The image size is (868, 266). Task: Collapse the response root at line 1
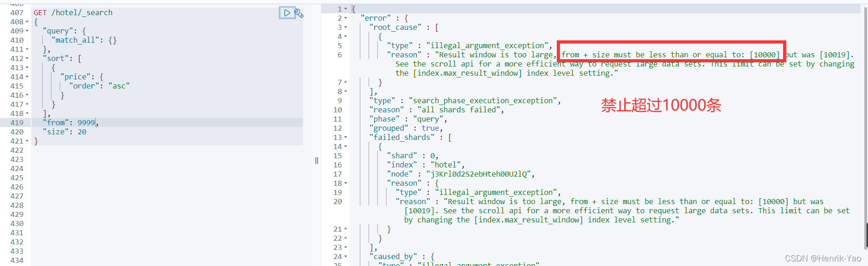(346, 9)
